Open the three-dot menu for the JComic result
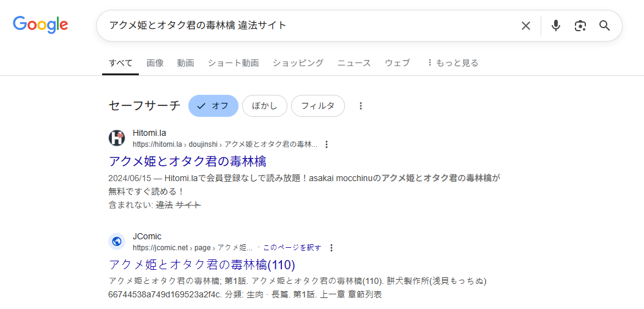 (331, 248)
